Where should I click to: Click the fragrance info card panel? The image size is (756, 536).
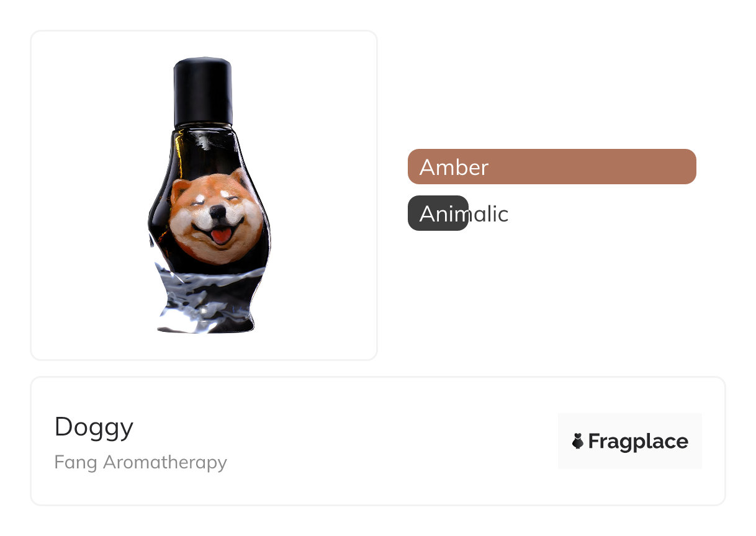point(378,441)
